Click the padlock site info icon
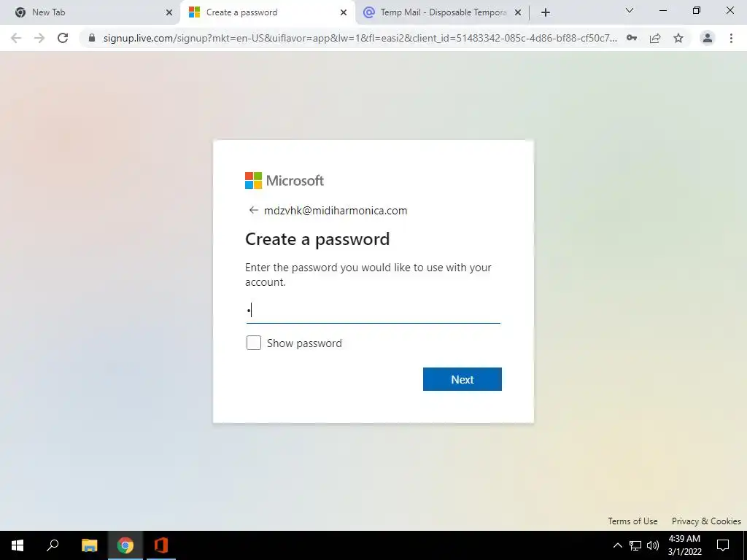Viewport: 747px width, 560px height. pos(92,38)
